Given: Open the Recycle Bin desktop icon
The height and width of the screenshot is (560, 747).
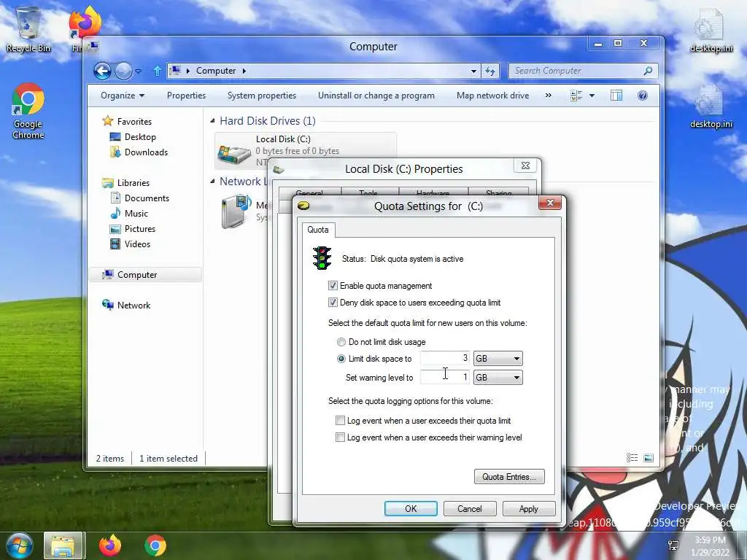Looking at the screenshot, I should (28, 29).
